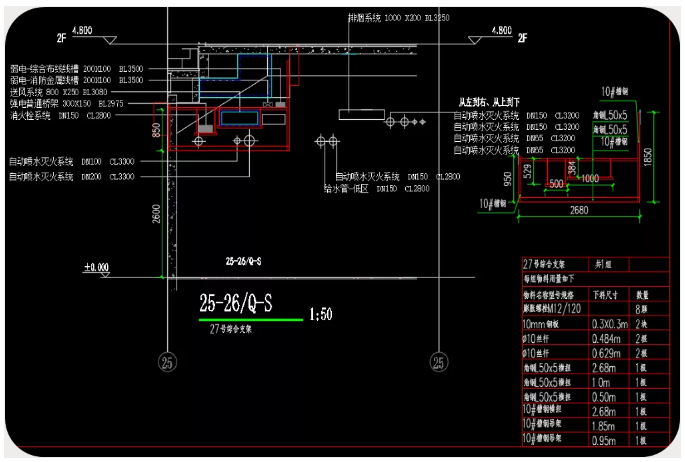Click the 给水管-低区 DN150 CL2800 label
This screenshot has width=685, height=462.
point(377,189)
